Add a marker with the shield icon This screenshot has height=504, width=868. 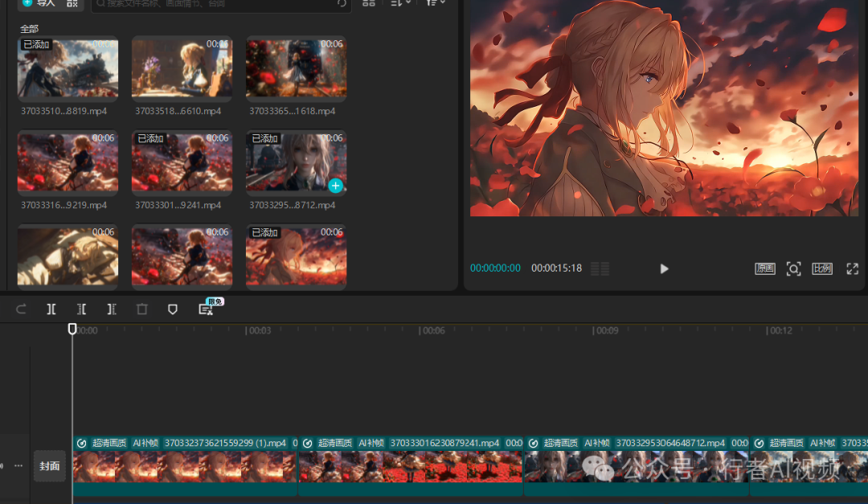click(173, 309)
